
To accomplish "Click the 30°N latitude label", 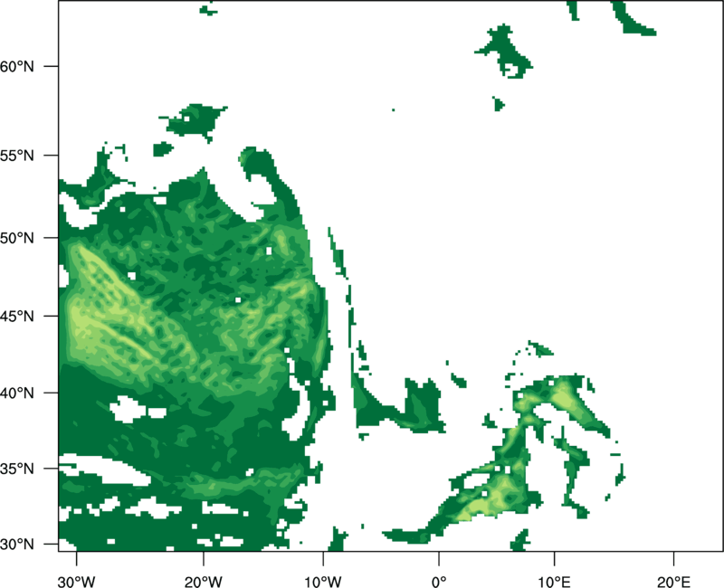I will point(16,545).
